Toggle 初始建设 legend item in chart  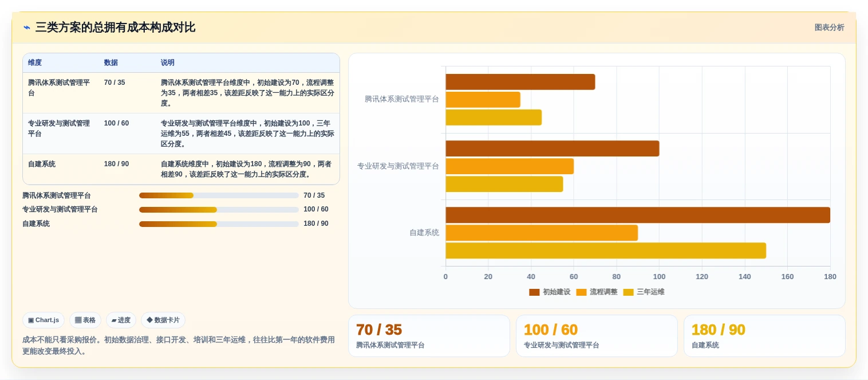550,292
